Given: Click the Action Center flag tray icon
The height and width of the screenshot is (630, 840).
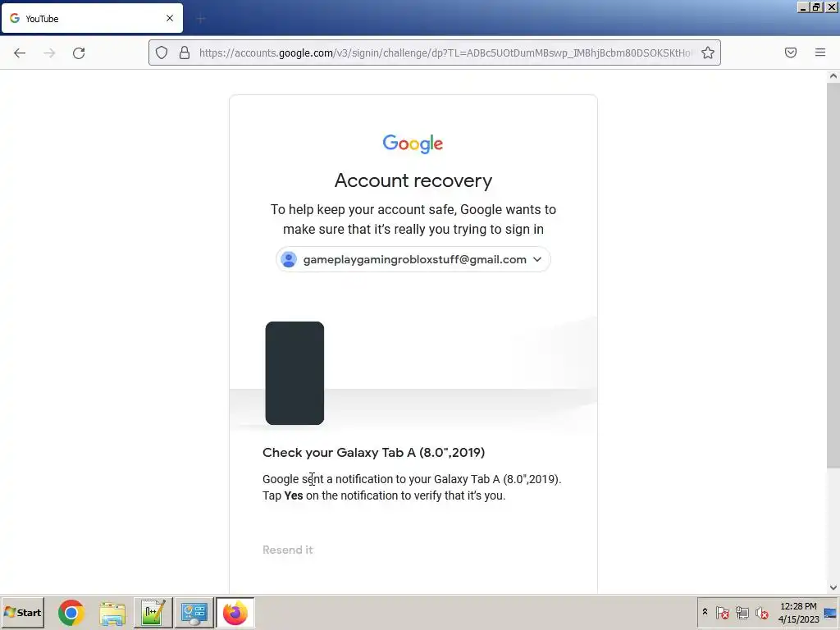Looking at the screenshot, I should 722,612.
